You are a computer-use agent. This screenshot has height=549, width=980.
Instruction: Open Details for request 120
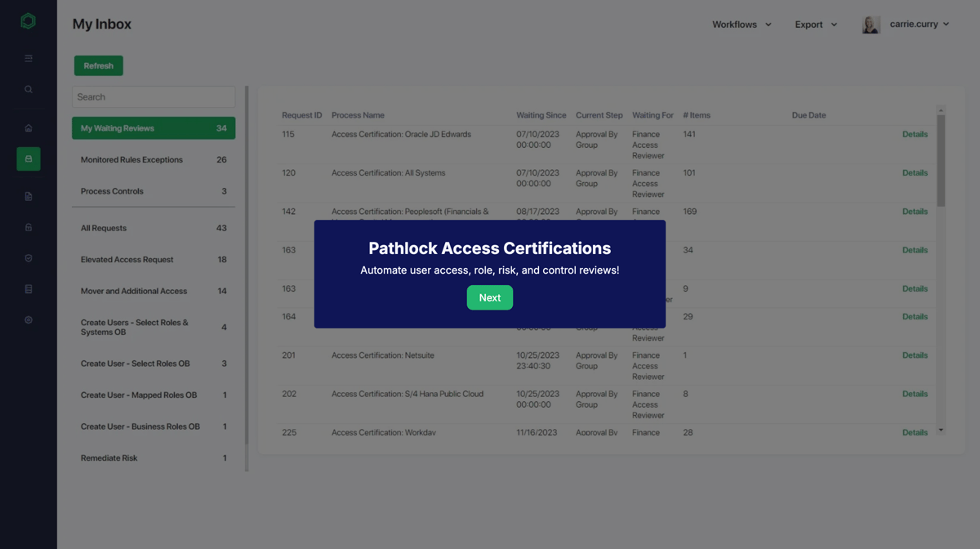pyautogui.click(x=915, y=173)
